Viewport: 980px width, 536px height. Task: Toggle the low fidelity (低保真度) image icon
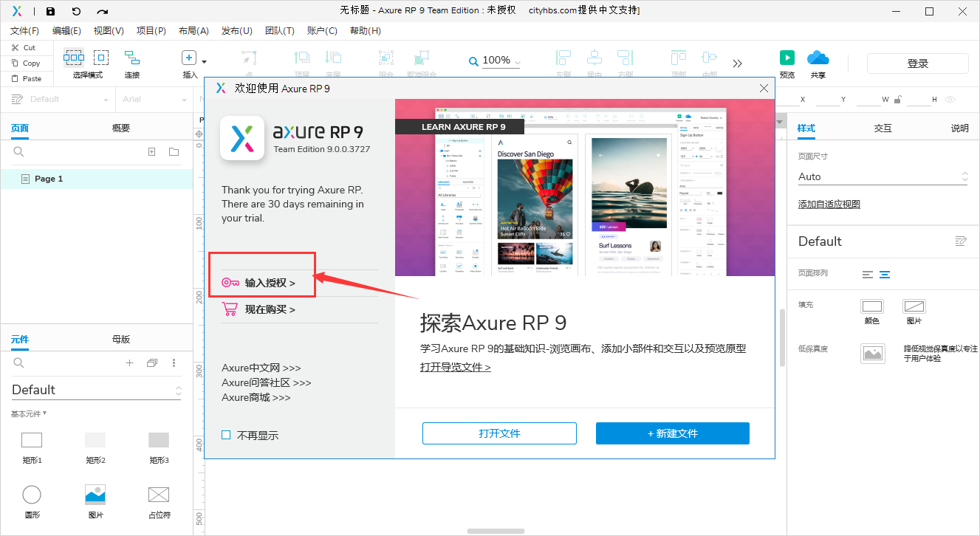[x=872, y=354]
